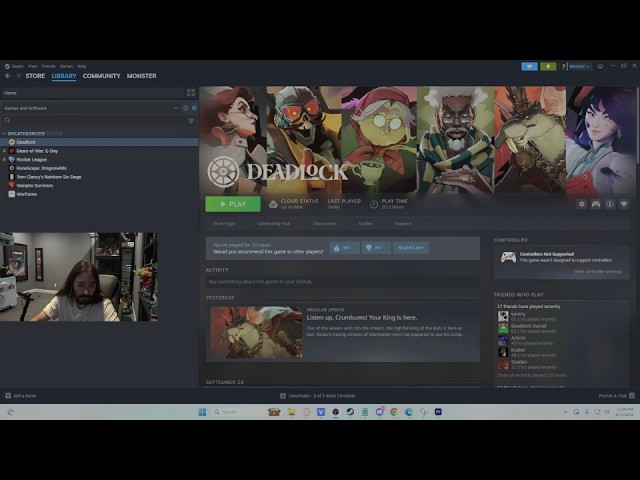Click the Home button in library sidebar

click(93, 93)
